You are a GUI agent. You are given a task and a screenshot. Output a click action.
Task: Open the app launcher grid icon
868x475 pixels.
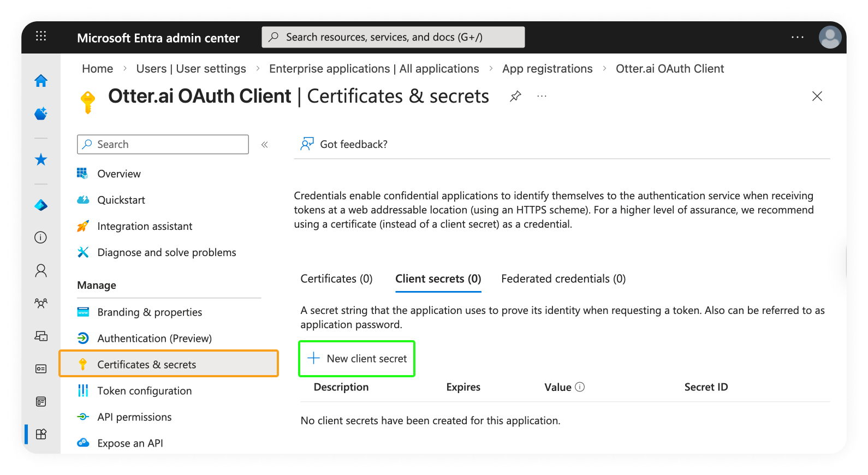tap(41, 36)
